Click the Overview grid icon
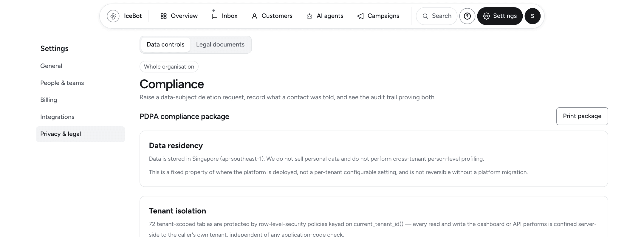 (163, 16)
